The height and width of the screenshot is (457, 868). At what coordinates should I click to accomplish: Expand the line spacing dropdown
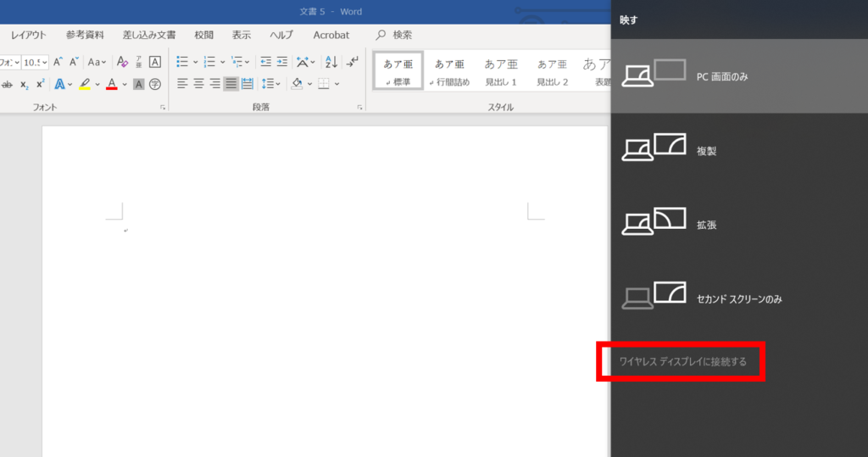tap(280, 84)
